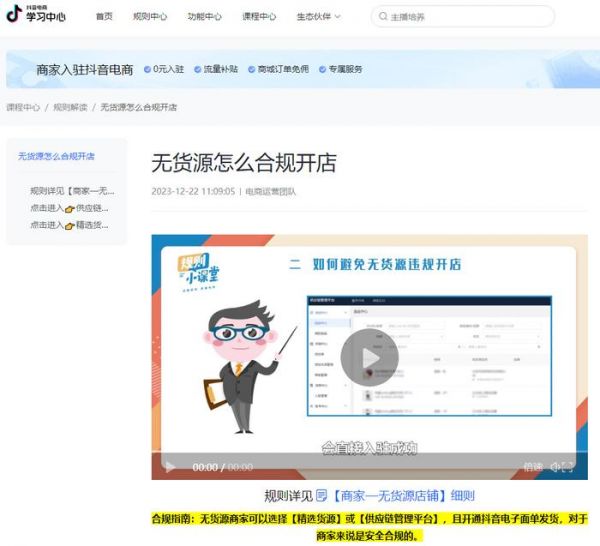Play the video with the center play button
The image size is (600, 546).
(368, 357)
